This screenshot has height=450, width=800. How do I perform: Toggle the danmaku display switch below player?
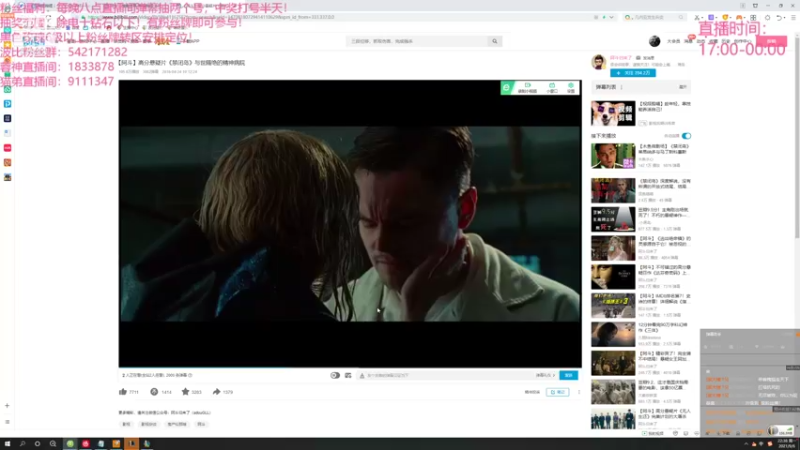click(335, 375)
